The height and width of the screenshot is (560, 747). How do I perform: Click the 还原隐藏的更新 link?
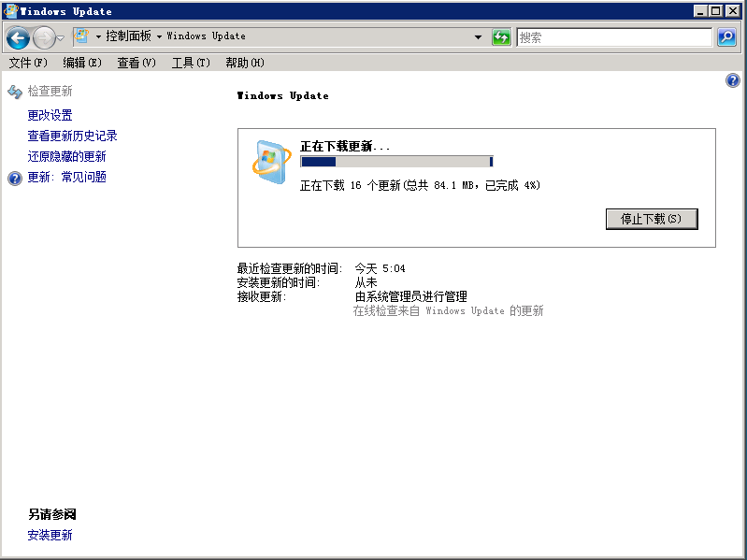coord(66,156)
